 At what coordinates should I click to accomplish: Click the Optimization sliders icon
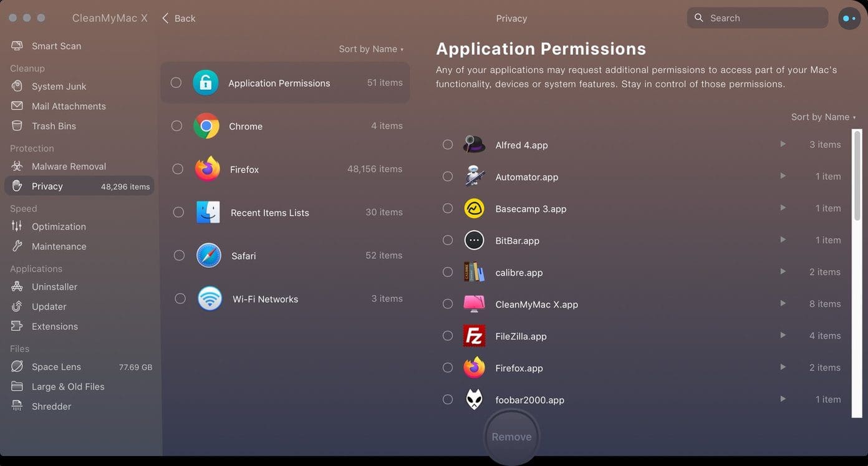(17, 226)
